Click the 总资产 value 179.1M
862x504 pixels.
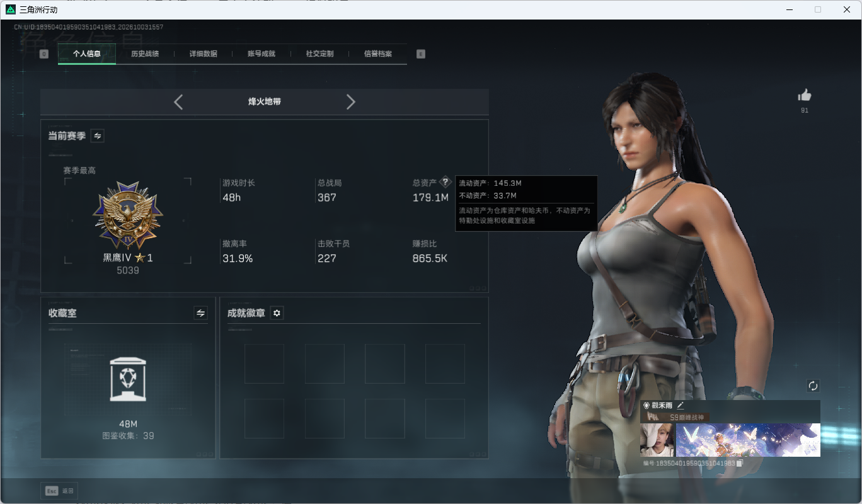pos(430,197)
